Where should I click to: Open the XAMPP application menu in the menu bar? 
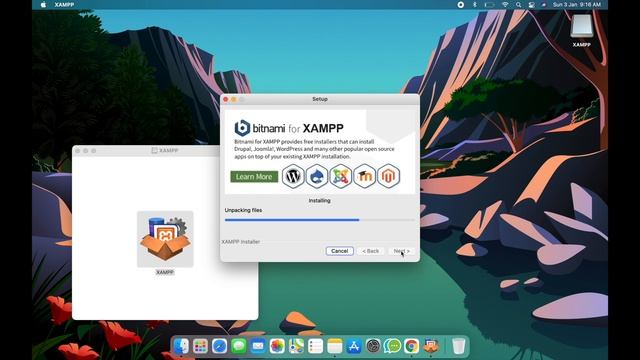point(64,4)
